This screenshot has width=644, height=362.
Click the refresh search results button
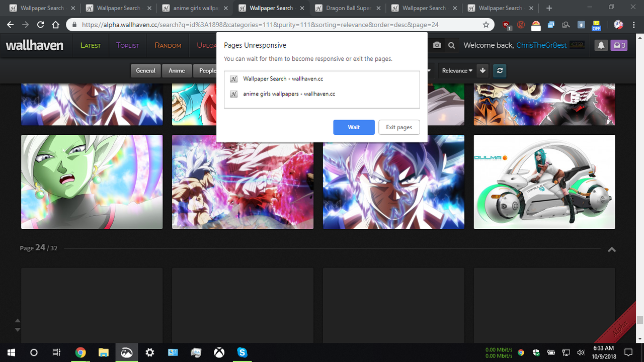click(x=500, y=70)
